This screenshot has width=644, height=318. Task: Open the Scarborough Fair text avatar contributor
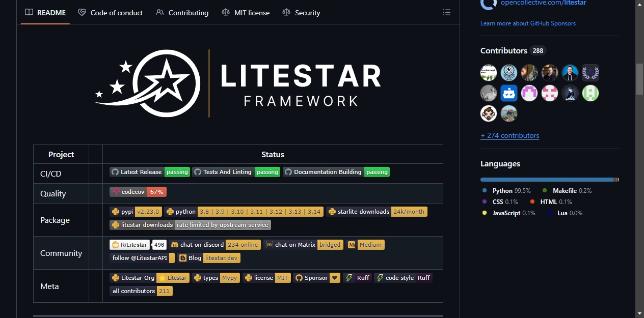[x=489, y=73]
